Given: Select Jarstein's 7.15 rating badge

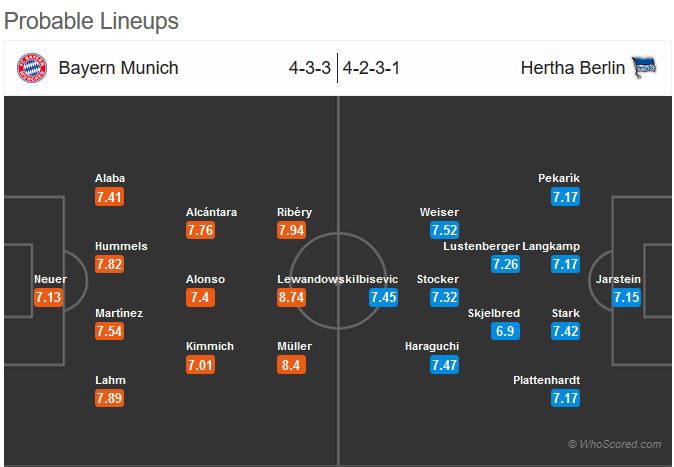Looking at the screenshot, I should coord(626,297).
